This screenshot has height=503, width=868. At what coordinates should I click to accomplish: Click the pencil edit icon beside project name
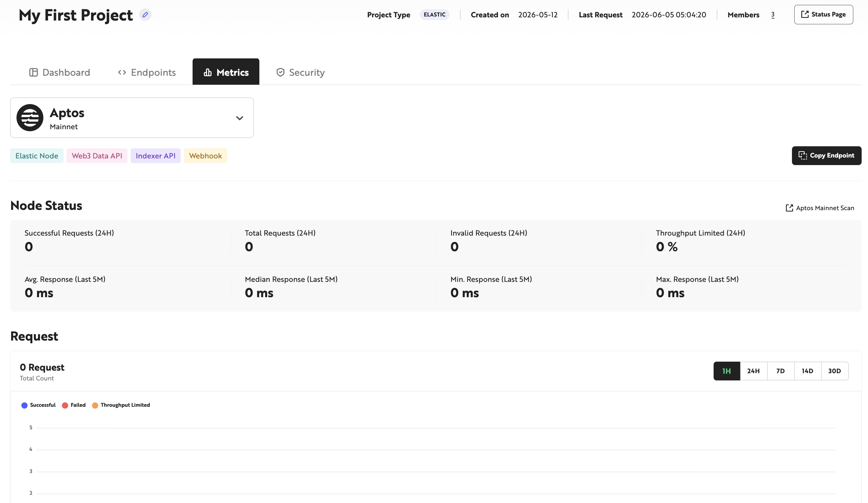click(145, 15)
